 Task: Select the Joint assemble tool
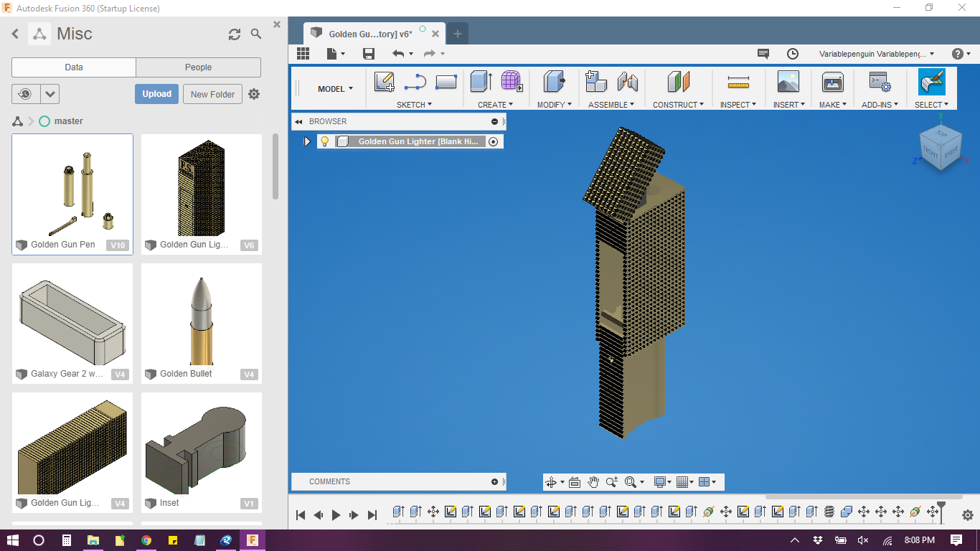pos(628,81)
